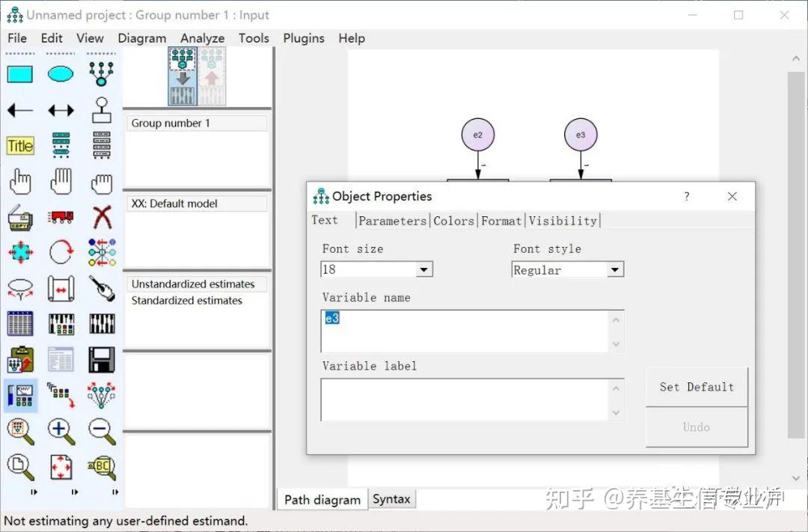Switch to the Parameters tab
This screenshot has height=532, width=808.
point(392,220)
